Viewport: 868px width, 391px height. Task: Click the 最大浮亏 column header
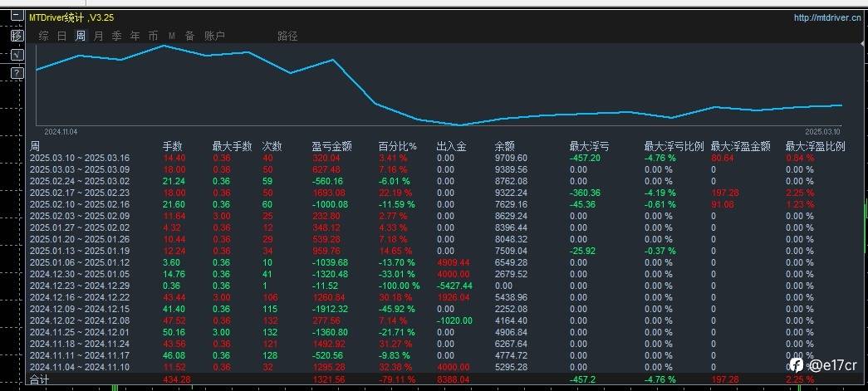click(589, 146)
